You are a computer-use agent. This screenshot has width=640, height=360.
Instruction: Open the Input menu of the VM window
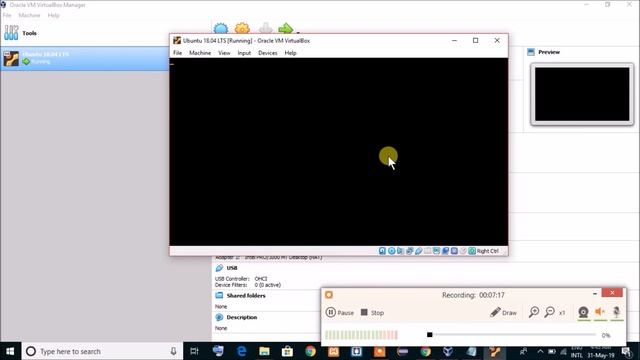[x=244, y=53]
